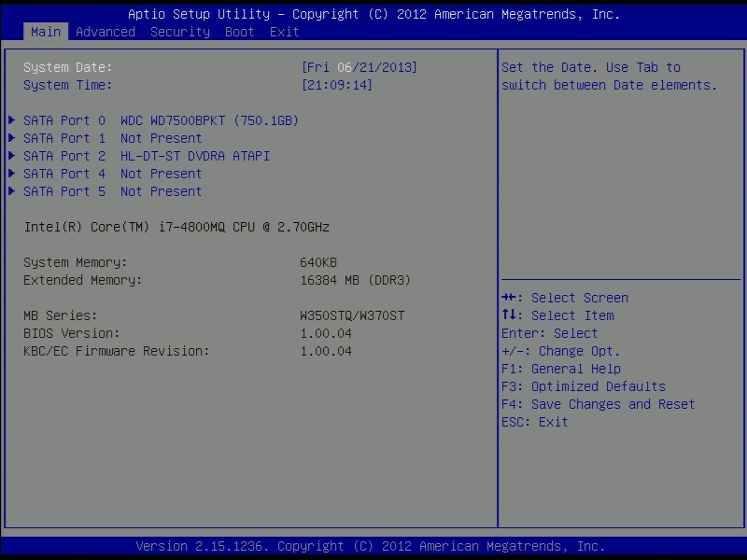Click the Main tab

coord(45,32)
